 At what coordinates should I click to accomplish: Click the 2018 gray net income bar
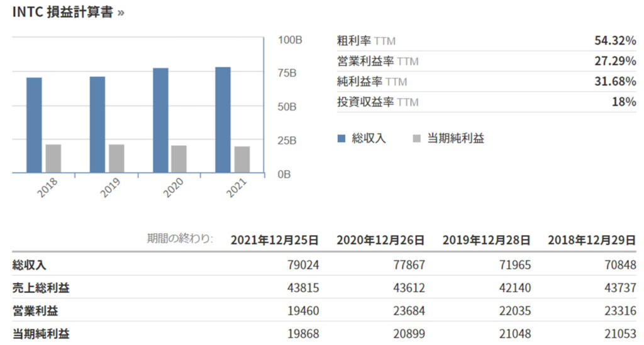pos(53,158)
